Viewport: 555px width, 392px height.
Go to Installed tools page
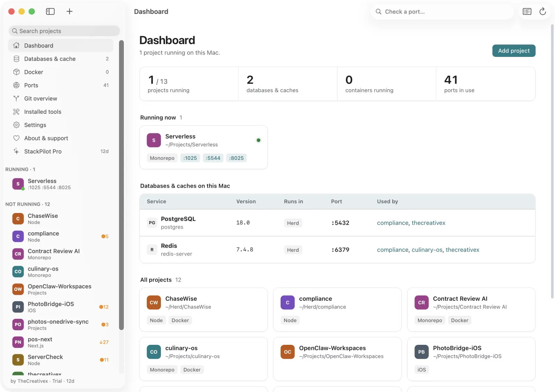61,111
